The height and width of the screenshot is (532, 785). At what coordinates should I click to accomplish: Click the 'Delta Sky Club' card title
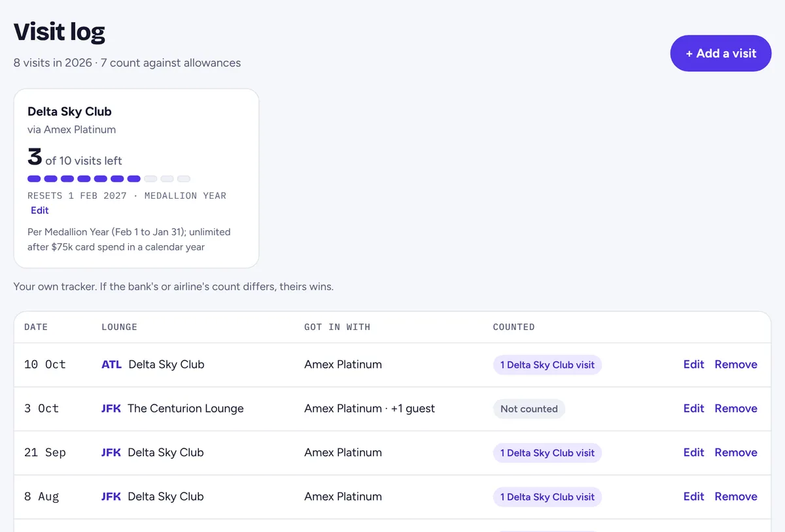[69, 112]
